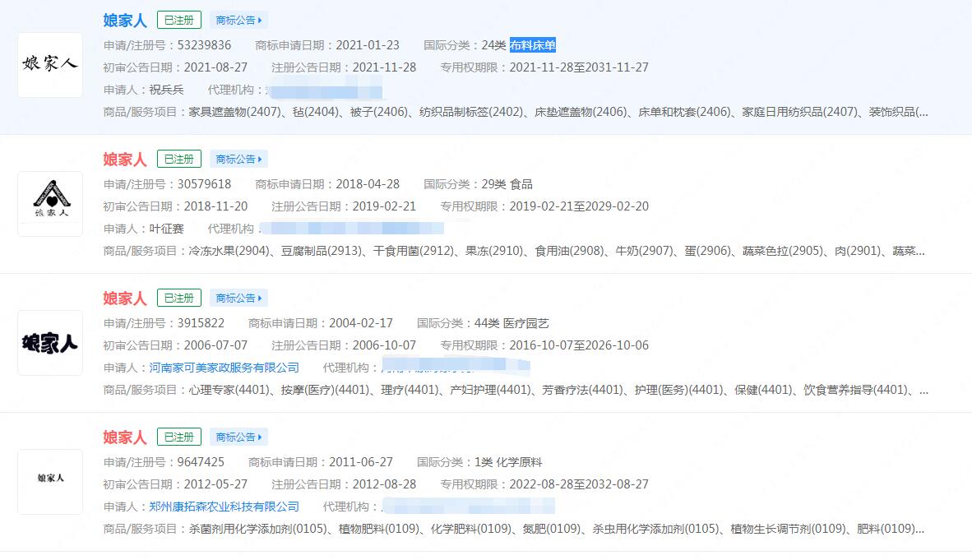Click 已注册 badge on second result

pos(178,158)
